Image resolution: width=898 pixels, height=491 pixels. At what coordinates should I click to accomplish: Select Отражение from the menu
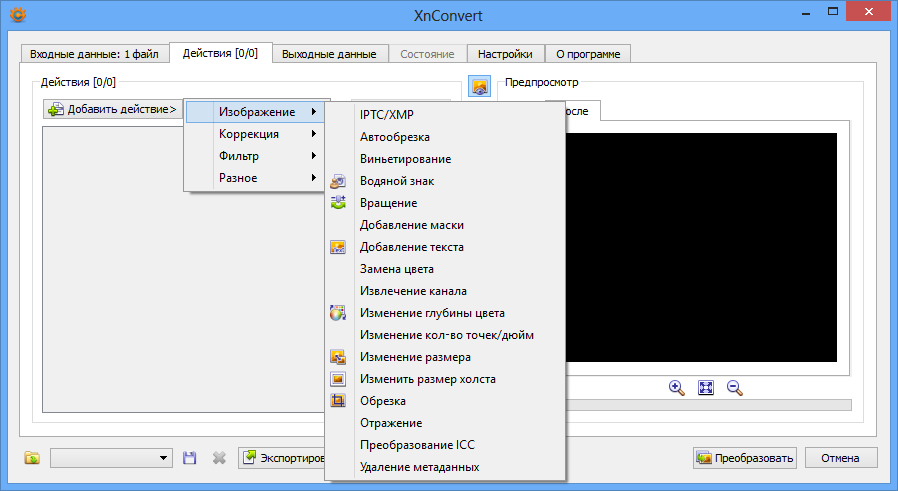pos(445,423)
